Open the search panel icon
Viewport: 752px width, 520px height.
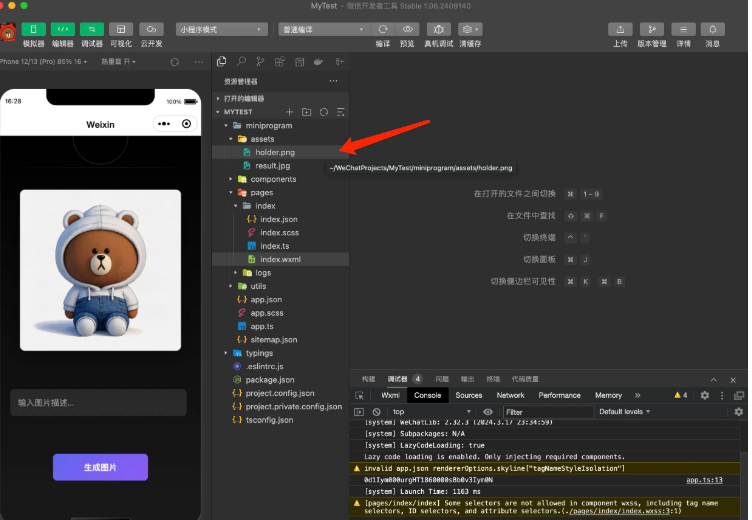coord(241,61)
